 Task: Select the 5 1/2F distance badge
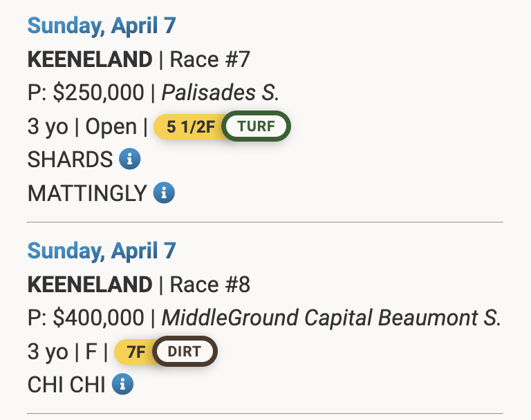click(190, 127)
